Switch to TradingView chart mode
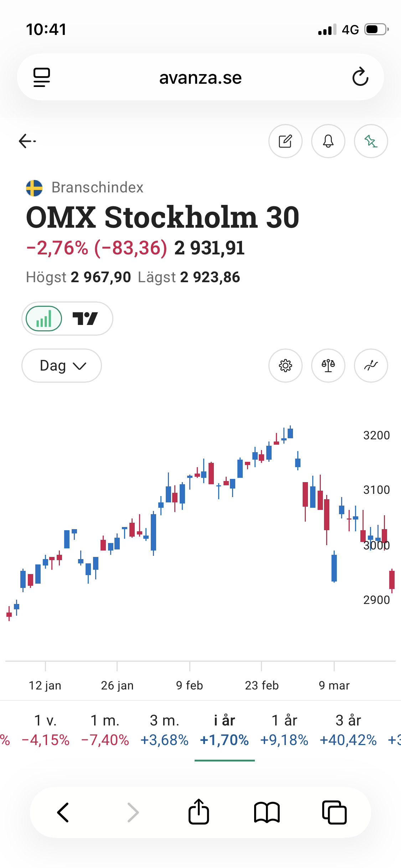401x868 pixels. (x=85, y=319)
